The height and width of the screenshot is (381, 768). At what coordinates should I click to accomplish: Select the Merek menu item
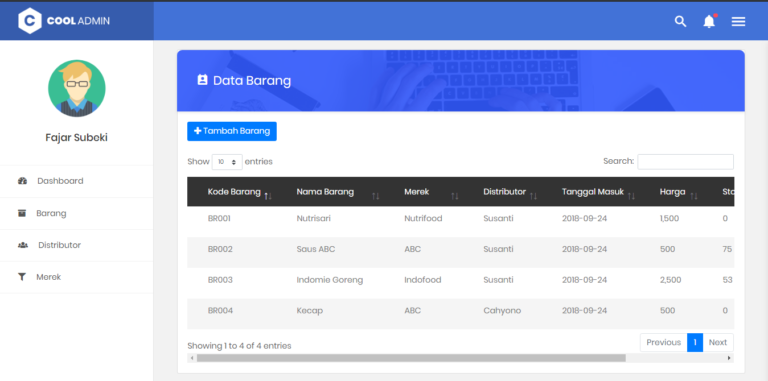pyautogui.click(x=76, y=277)
